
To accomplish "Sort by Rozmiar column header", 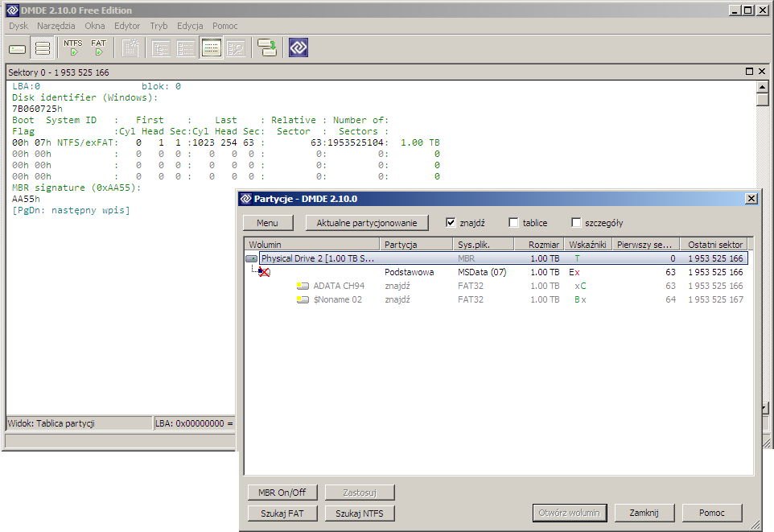I will 539,244.
